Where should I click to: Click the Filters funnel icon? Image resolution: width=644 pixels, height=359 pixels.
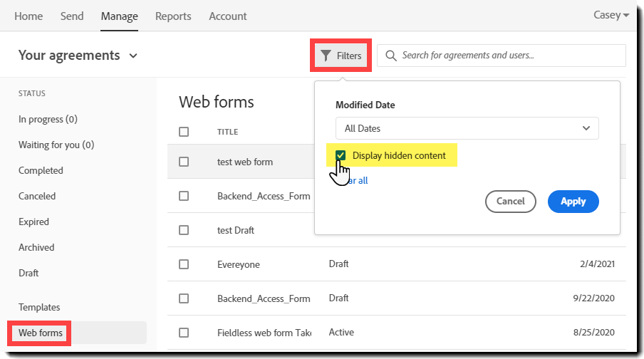(x=326, y=56)
